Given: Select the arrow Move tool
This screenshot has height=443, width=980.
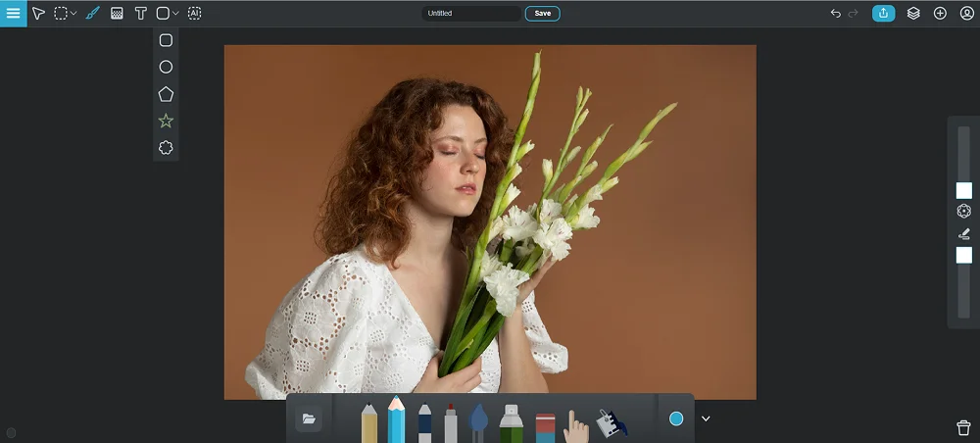Looking at the screenshot, I should pyautogui.click(x=38, y=14).
